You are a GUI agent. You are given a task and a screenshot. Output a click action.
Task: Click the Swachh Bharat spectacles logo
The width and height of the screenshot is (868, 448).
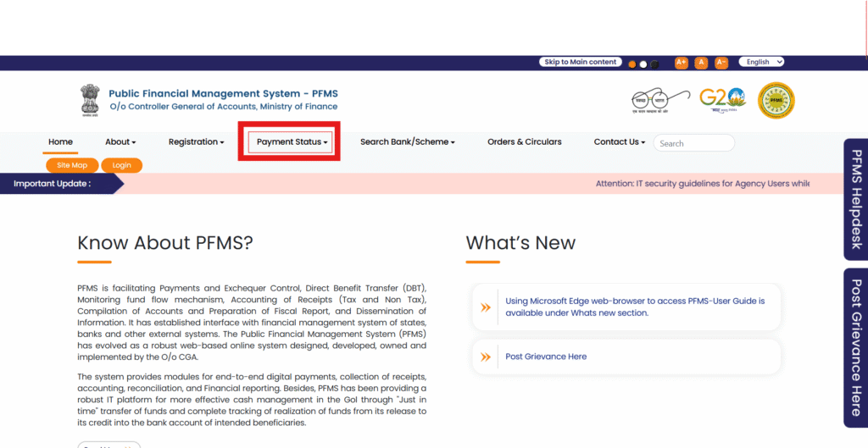660,101
